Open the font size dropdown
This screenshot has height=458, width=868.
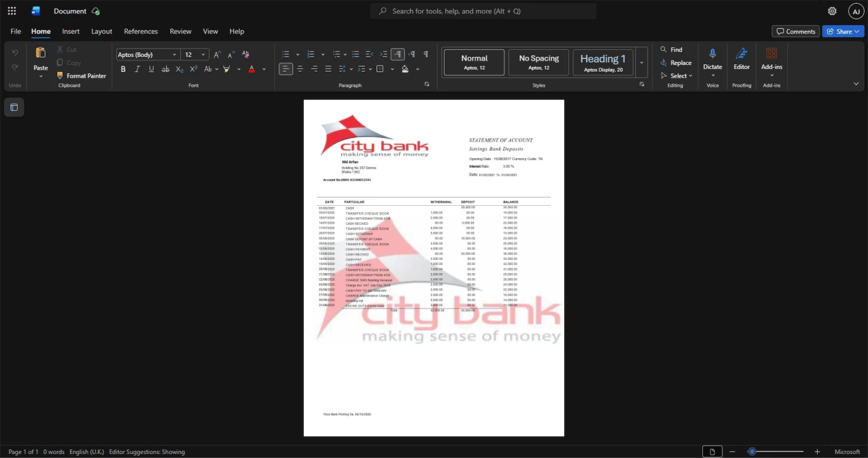pos(203,55)
